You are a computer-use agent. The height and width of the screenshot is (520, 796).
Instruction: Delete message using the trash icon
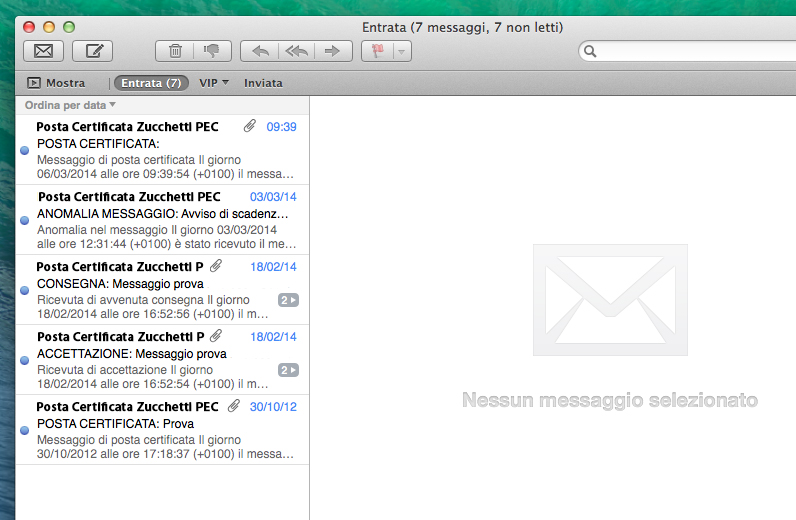pos(175,51)
